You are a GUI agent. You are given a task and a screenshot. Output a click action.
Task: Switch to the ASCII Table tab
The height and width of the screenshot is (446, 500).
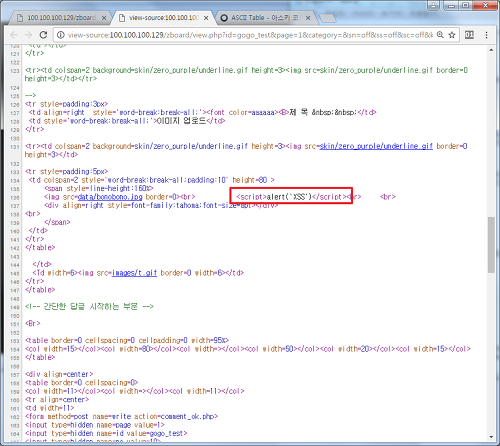pos(265,18)
